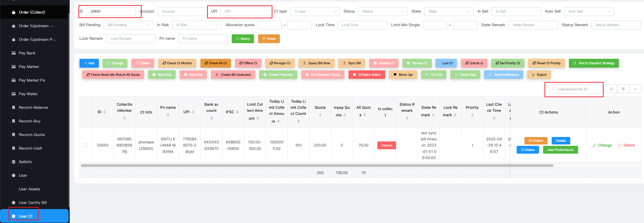Viewport: 644px width, 223px height.
Task: Sort the table by the UPI column
Action: click(193, 112)
